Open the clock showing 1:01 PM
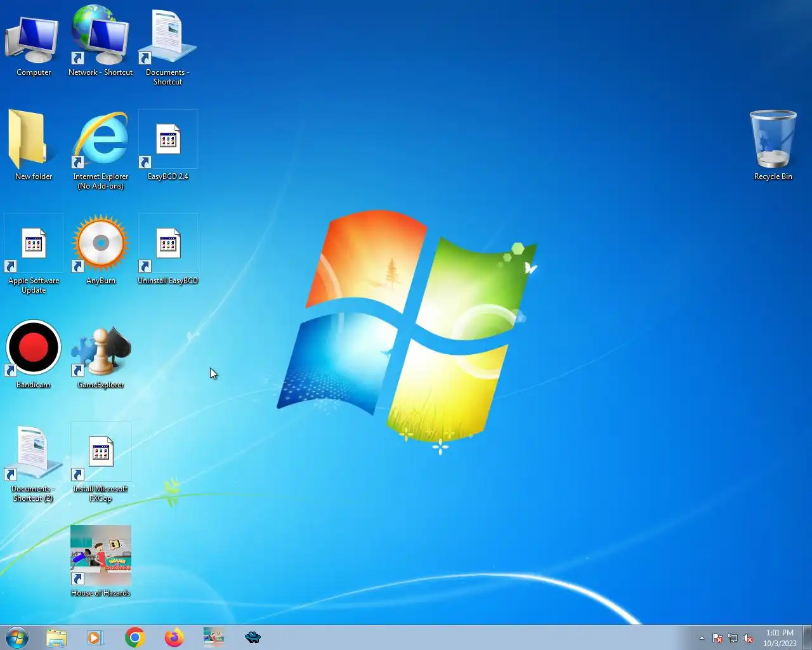Viewport: 812px width, 650px height. 780,638
